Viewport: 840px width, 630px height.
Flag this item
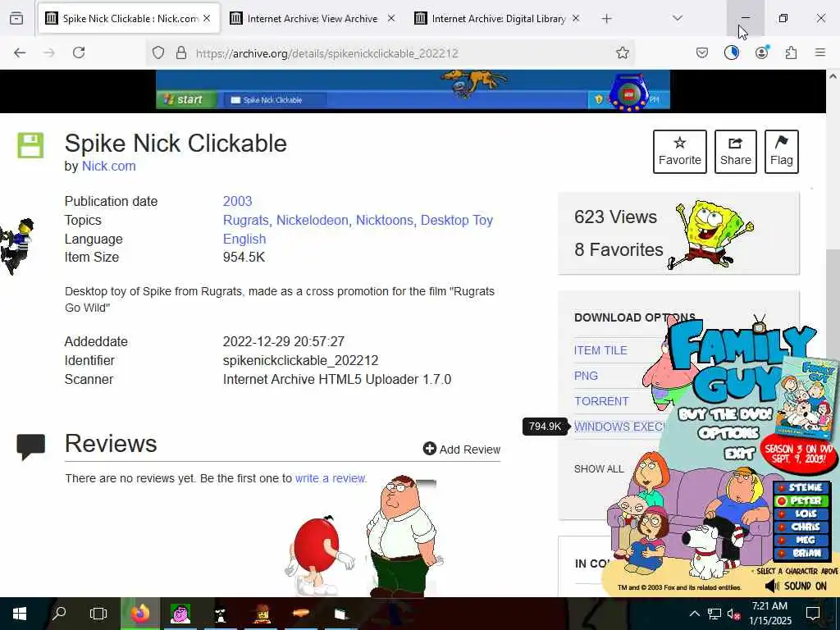781,151
